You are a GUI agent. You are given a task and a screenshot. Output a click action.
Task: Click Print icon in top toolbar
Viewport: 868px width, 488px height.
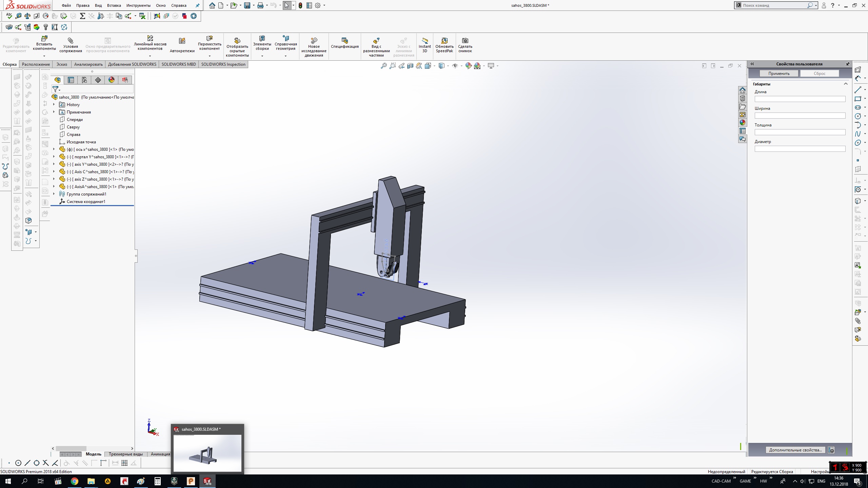click(260, 5)
